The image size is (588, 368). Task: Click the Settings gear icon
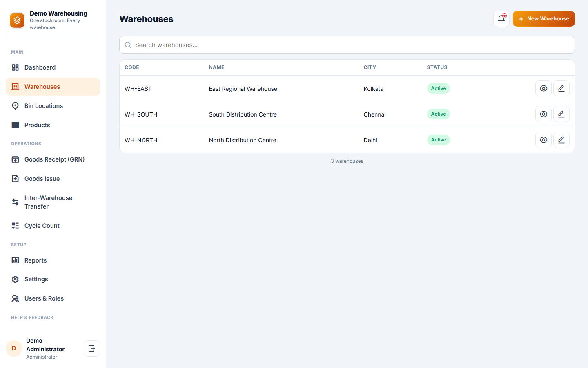(x=16, y=279)
